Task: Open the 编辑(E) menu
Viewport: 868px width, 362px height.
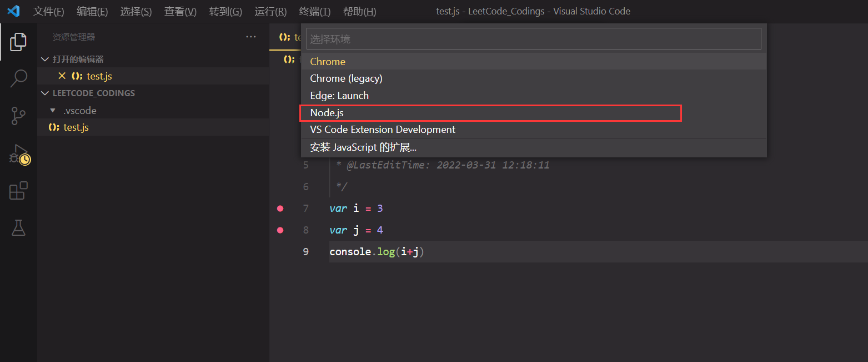Action: [92, 12]
